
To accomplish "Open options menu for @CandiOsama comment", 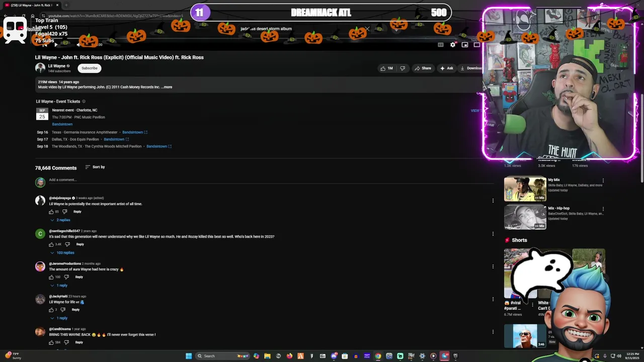I will (493, 331).
